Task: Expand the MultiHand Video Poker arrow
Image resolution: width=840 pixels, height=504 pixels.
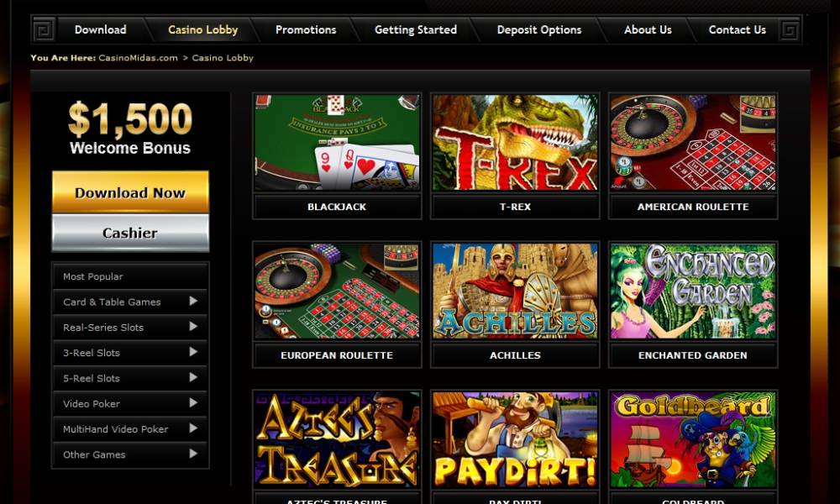Action: (193, 428)
